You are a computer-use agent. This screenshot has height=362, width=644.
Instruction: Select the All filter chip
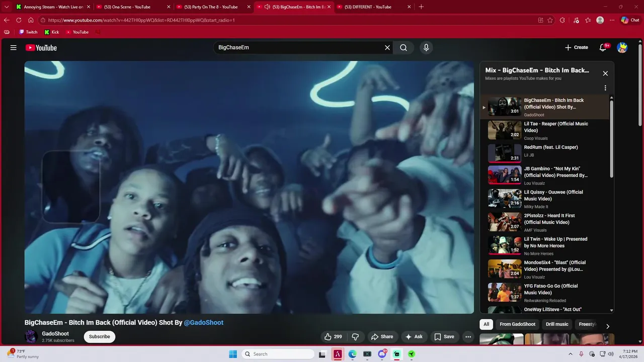(x=486, y=324)
